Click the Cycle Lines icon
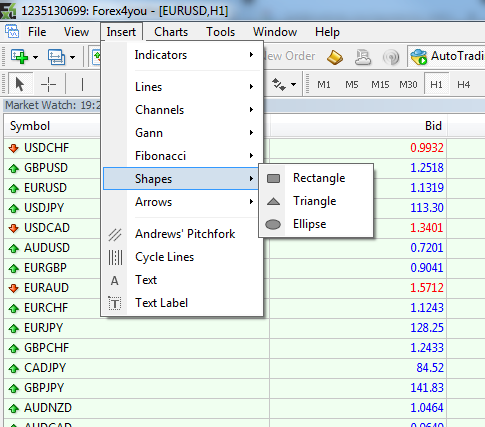The height and width of the screenshot is (427, 485). click(115, 257)
